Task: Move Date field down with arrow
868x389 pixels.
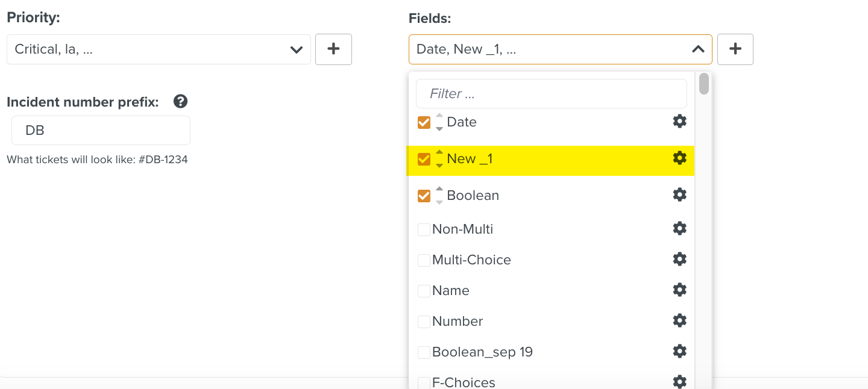Action: point(439,129)
